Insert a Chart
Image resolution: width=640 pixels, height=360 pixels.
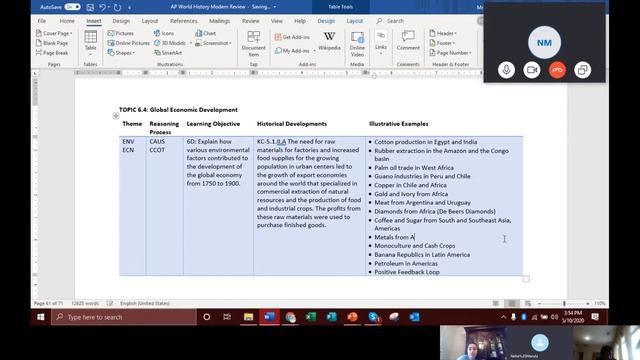tap(206, 33)
